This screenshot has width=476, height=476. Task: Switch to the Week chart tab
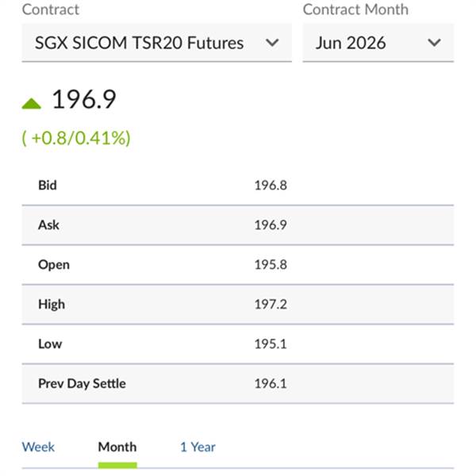pyautogui.click(x=38, y=447)
